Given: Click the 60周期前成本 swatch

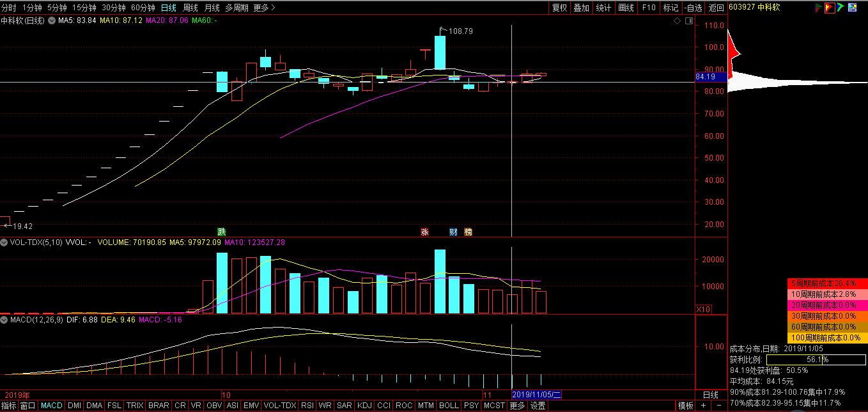Looking at the screenshot, I should pos(827,327).
